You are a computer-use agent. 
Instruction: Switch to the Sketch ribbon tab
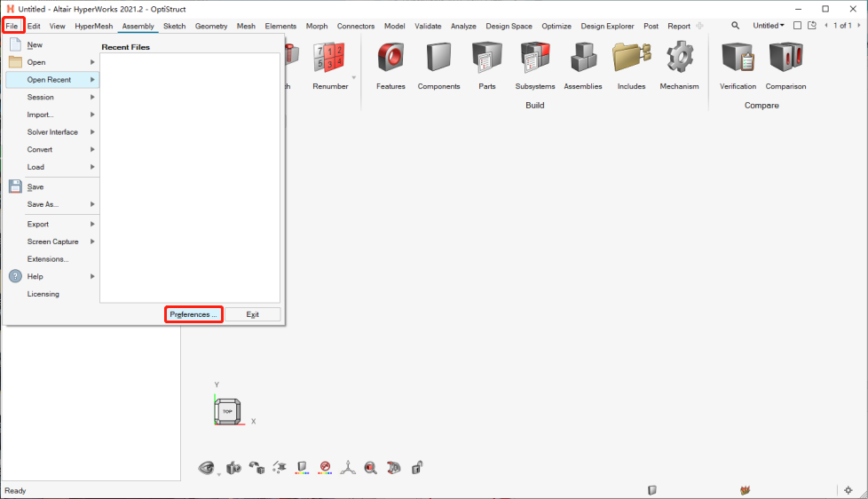tap(174, 26)
